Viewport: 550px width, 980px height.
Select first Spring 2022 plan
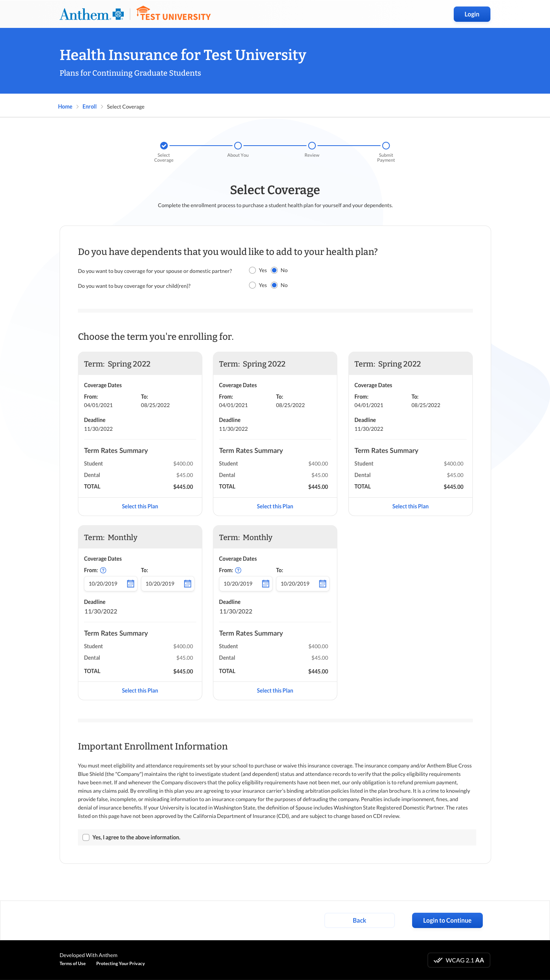tap(140, 506)
